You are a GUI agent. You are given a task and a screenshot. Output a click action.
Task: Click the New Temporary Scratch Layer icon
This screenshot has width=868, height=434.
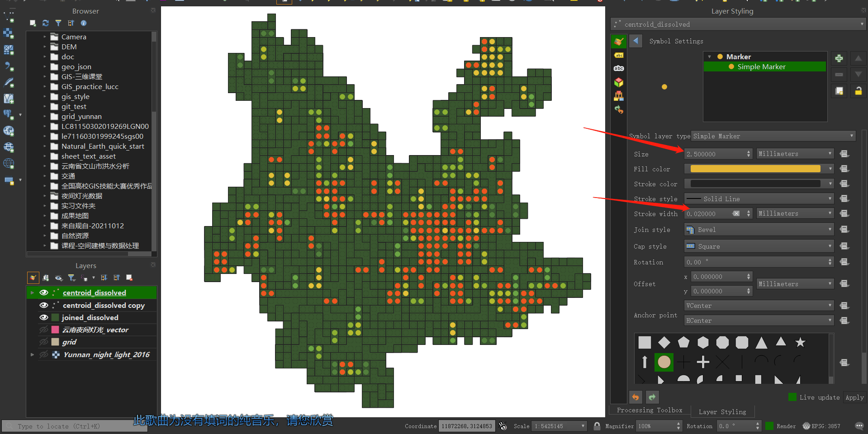coord(9,180)
